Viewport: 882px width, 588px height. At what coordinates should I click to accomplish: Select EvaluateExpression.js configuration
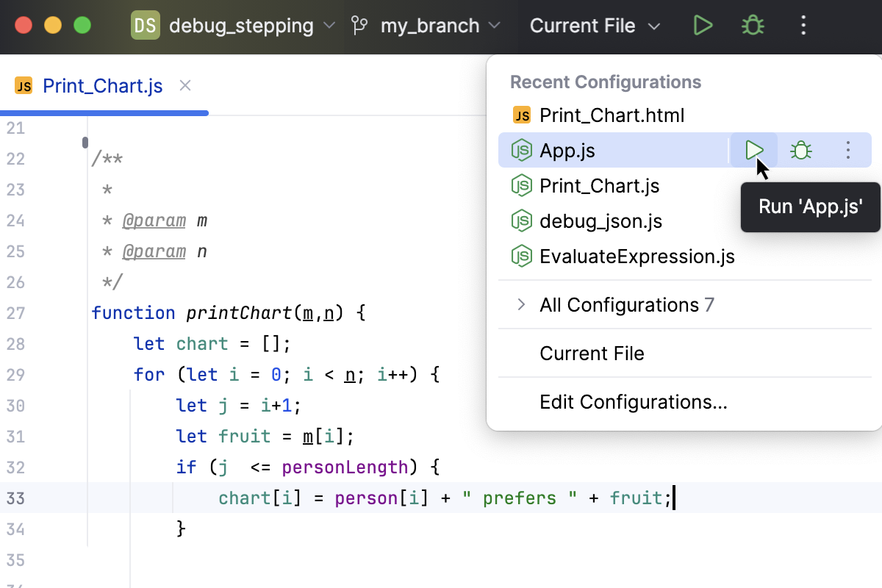tap(637, 257)
